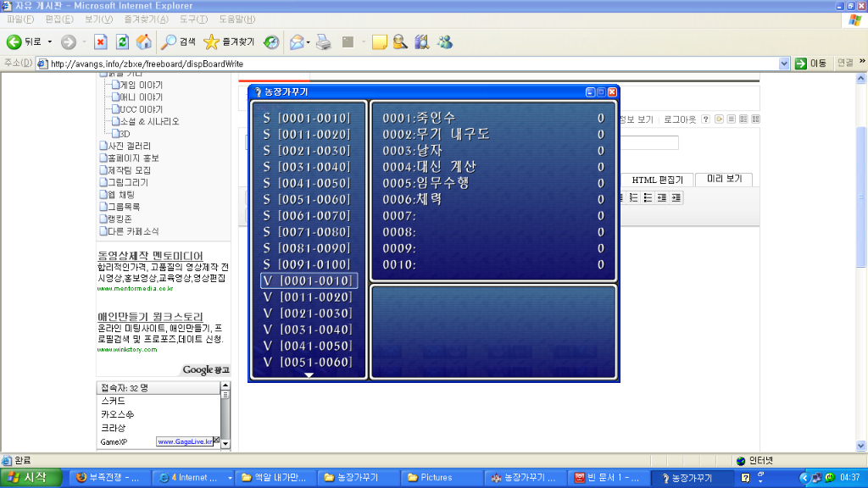
Task: Select V [0031-0040] in game list
Action: tap(307, 330)
